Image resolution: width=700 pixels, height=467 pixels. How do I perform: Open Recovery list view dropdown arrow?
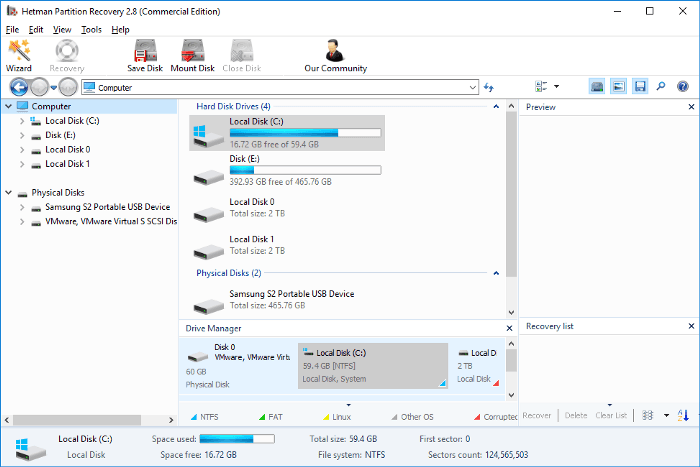(x=667, y=415)
